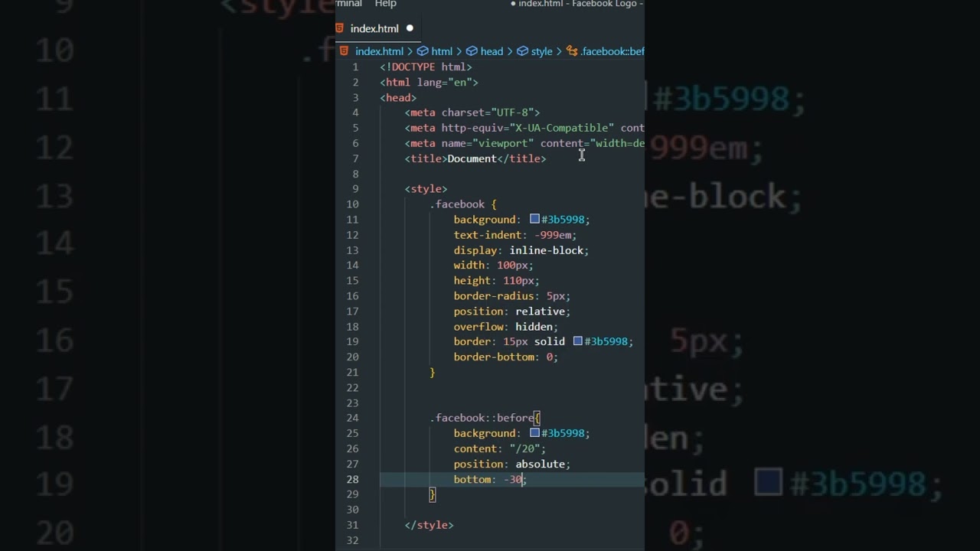980x551 pixels.
Task: Click the '<head>' tag on line 3
Action: pyautogui.click(x=398, y=97)
